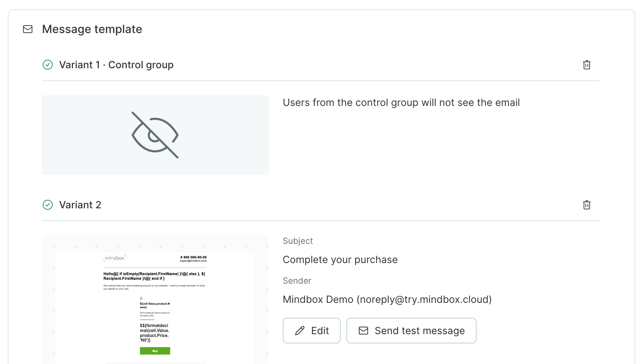
Task: Click the green checkmark next to Variant 2
Action: (x=48, y=205)
